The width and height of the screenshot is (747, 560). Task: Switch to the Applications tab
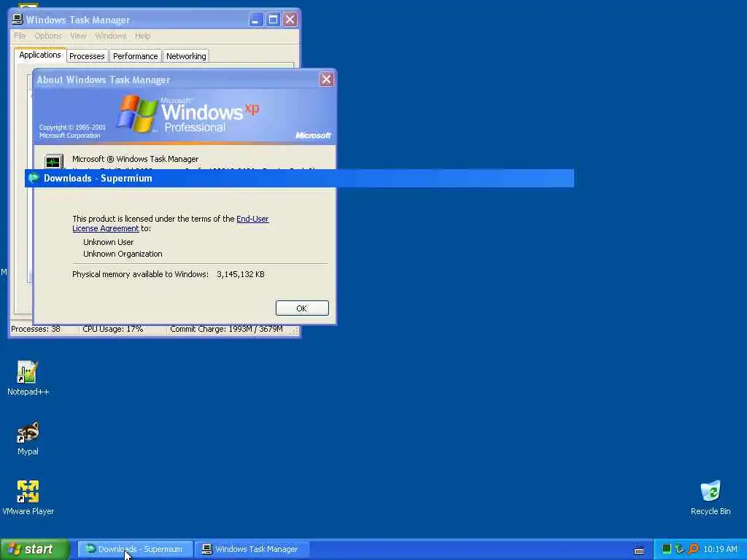click(40, 55)
